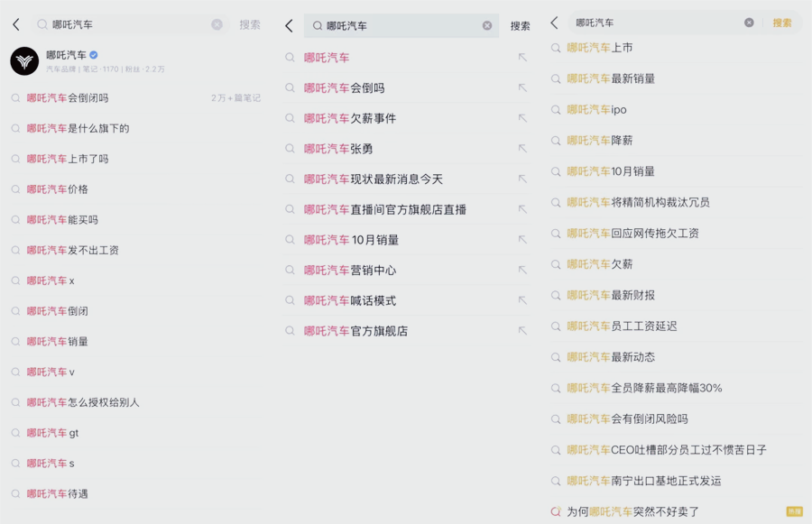Tap the fill-in arrow for 哪吒汽车喊话模式
Image resolution: width=812 pixels, height=524 pixels.
click(522, 301)
